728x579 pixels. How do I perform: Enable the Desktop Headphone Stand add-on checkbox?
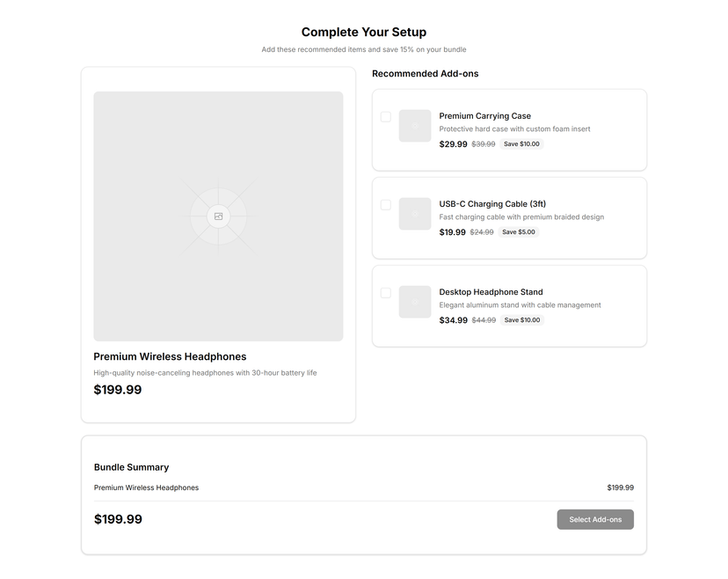(x=386, y=293)
